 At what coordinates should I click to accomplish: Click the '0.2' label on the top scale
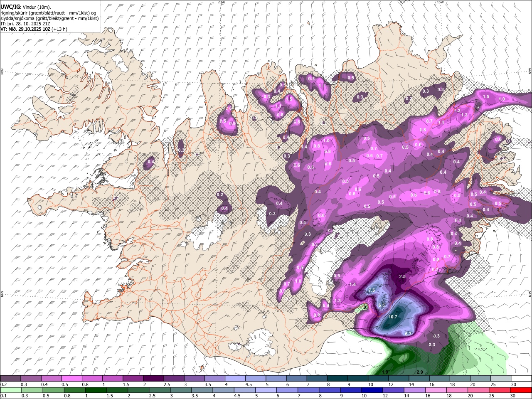point(3,384)
